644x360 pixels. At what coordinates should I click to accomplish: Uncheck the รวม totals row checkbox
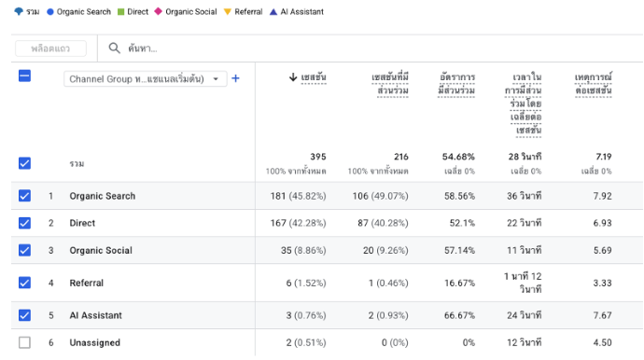click(x=24, y=163)
